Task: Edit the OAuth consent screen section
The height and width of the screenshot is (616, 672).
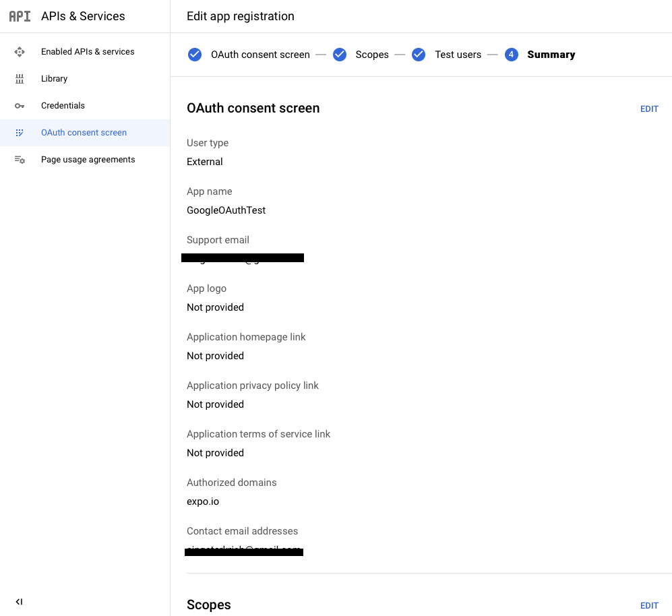Action: [649, 109]
